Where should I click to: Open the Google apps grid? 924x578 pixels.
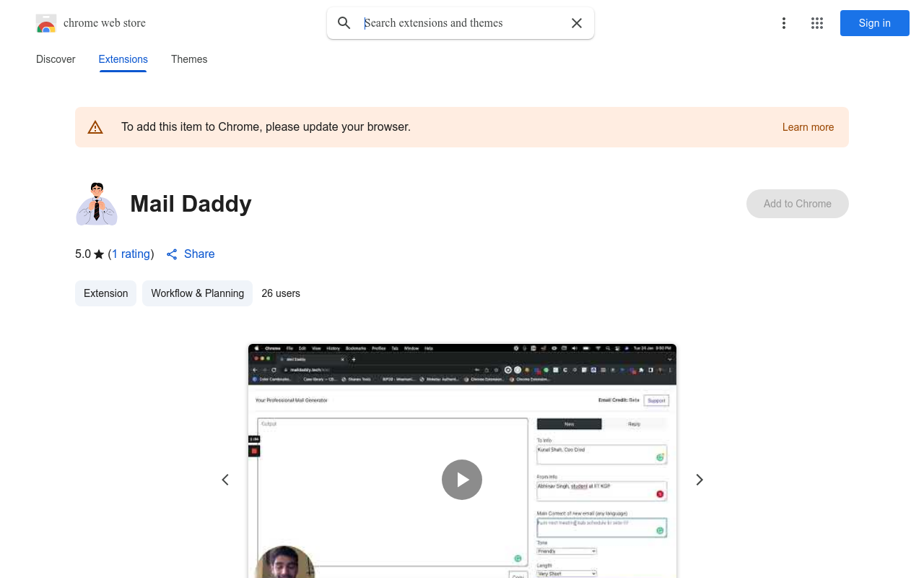(817, 23)
